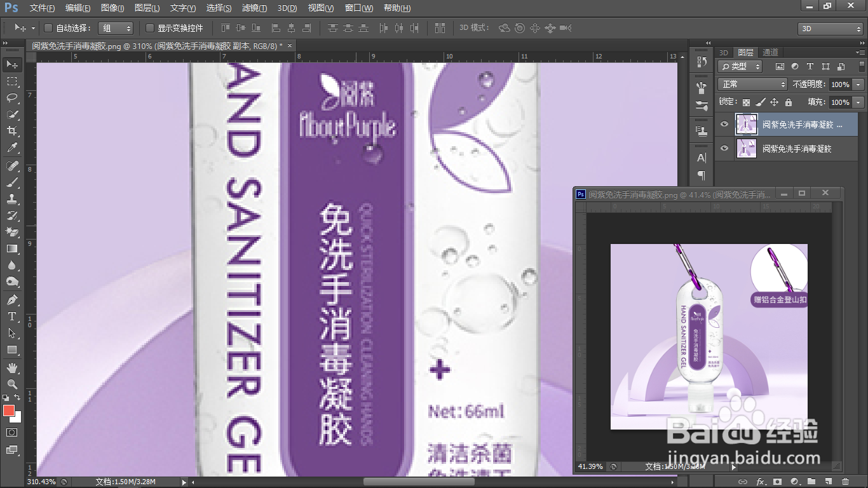Open the 3D workspace dropdown

pyautogui.click(x=831, y=29)
